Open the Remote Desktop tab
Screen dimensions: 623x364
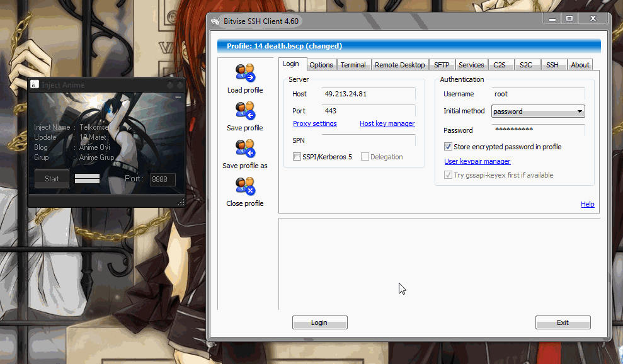[x=400, y=65]
